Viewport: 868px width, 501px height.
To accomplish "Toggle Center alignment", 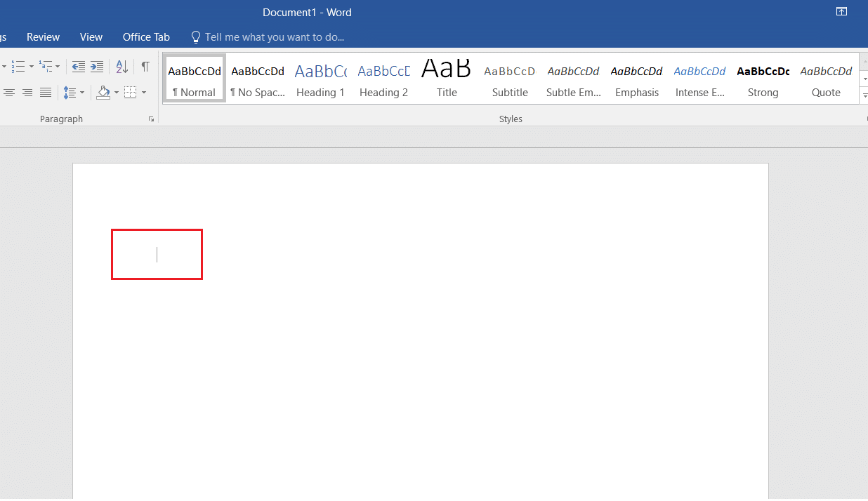I will (9, 93).
